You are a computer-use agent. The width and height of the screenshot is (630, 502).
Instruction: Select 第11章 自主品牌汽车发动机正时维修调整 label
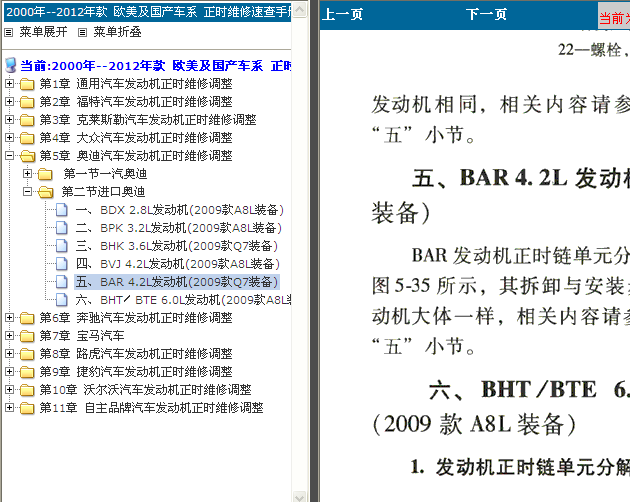151,408
